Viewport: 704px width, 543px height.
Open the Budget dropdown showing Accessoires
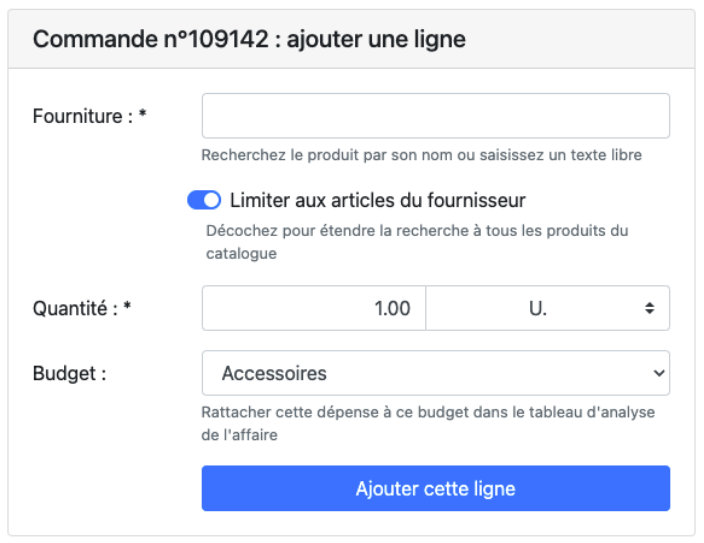(x=435, y=373)
